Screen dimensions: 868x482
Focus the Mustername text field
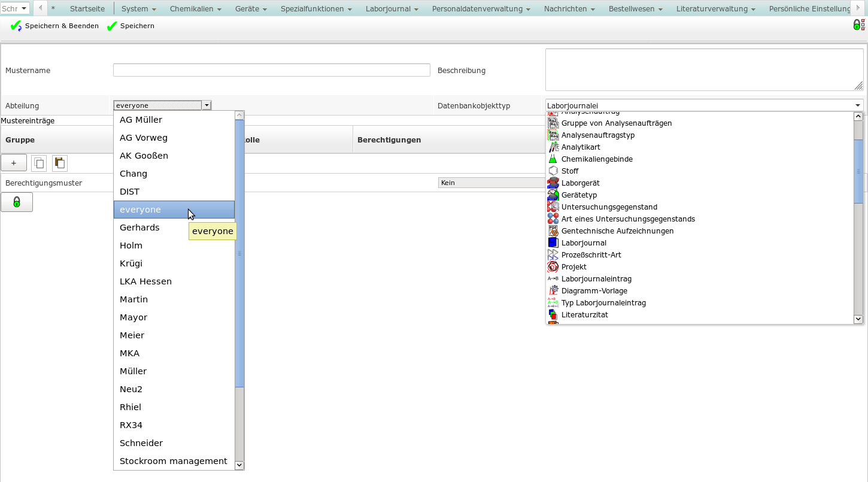coord(271,70)
